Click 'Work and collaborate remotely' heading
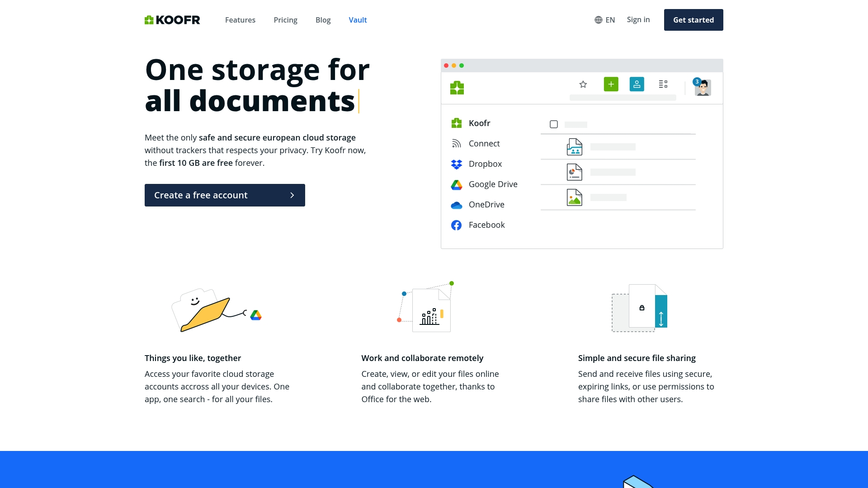868x488 pixels. [422, 358]
